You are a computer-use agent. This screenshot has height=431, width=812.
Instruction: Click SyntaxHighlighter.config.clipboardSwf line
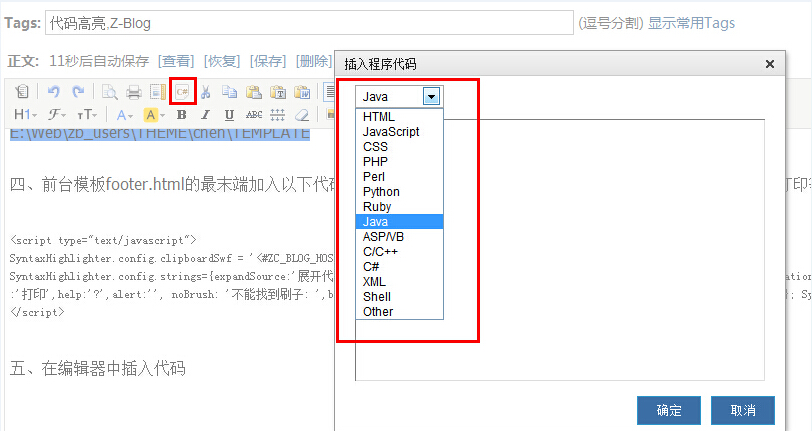point(171,258)
